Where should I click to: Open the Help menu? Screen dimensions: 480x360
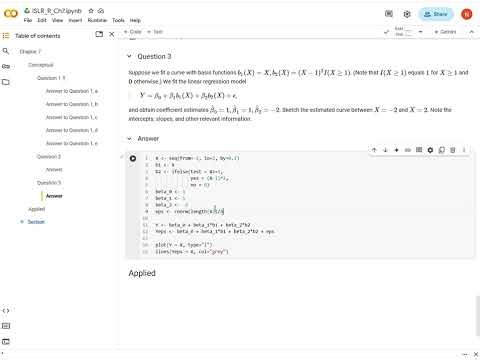135,20
